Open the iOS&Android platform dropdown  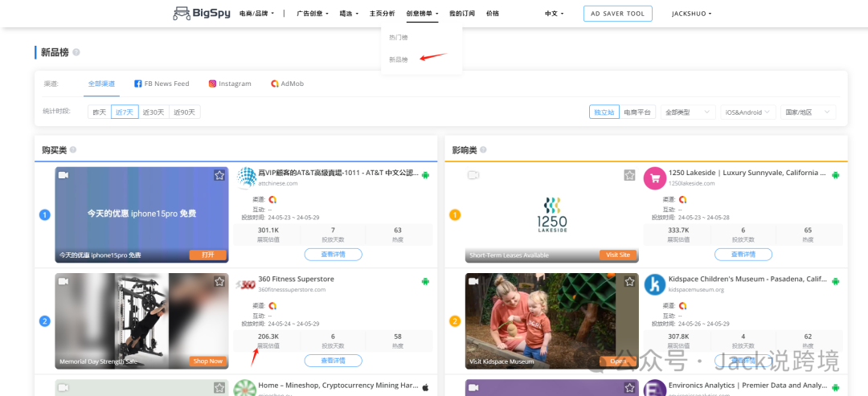point(747,112)
